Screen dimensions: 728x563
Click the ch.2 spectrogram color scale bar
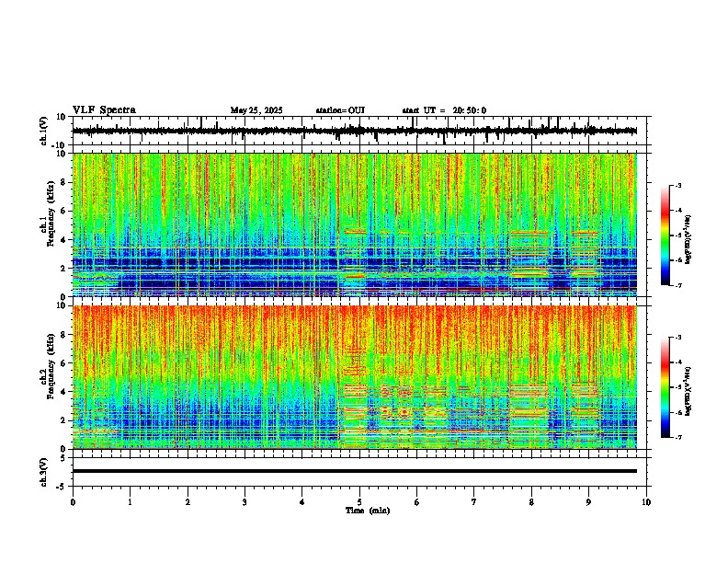[665, 387]
